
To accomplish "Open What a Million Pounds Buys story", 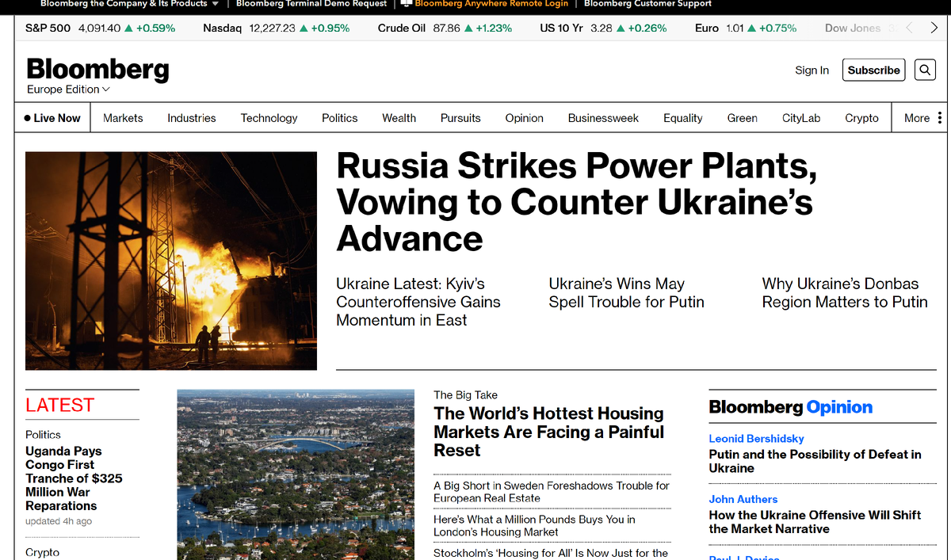I will click(x=534, y=525).
